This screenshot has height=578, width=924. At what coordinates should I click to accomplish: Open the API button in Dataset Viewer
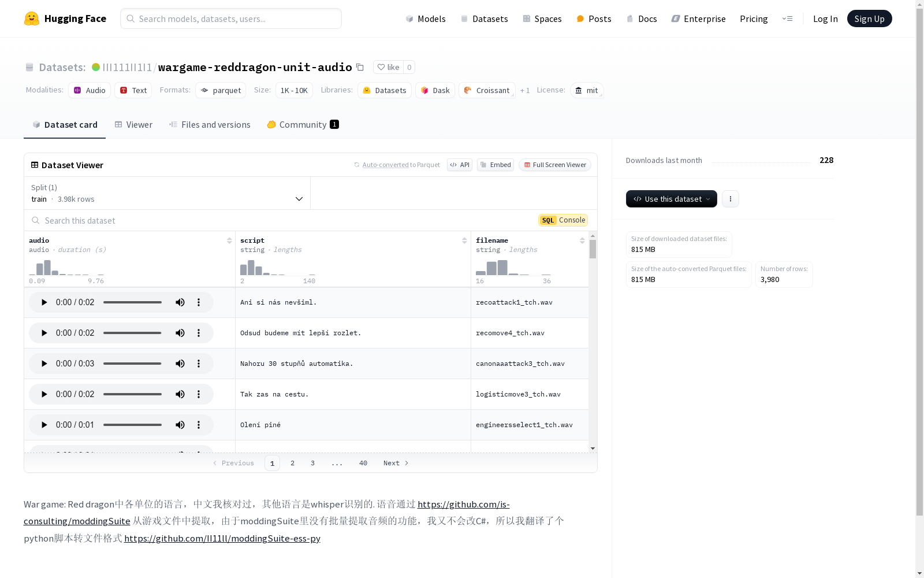pos(460,165)
